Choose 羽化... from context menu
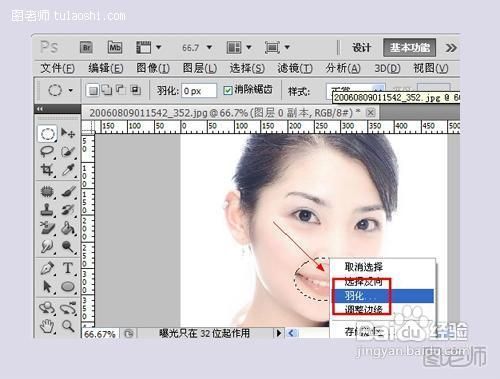The width and height of the screenshot is (500, 379). pyautogui.click(x=383, y=296)
